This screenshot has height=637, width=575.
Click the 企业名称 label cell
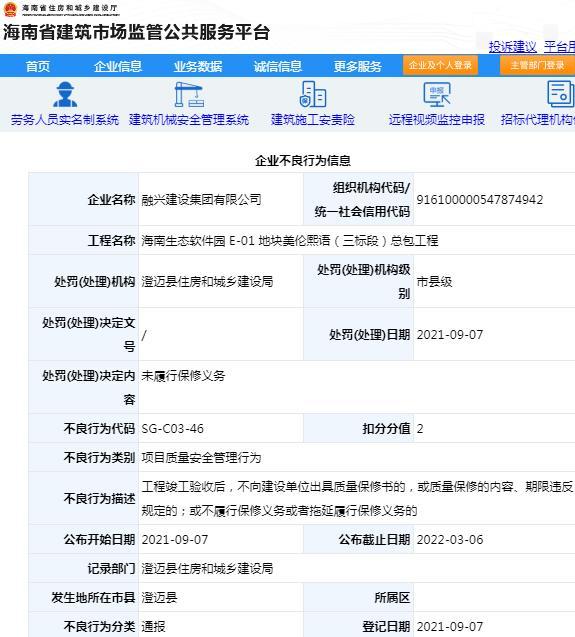coord(84,199)
